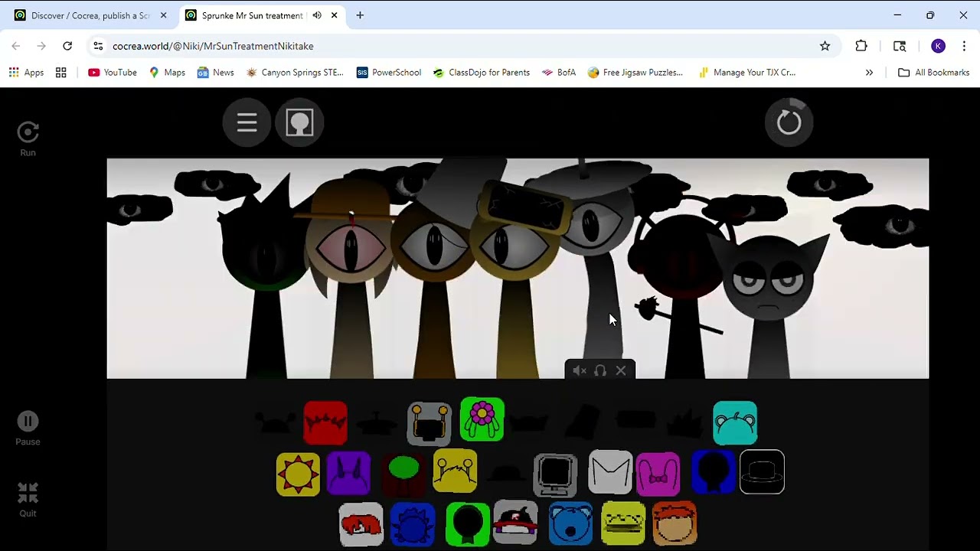Viewport: 980px width, 551px height.
Task: Open the Maps bookmark
Action: pos(168,72)
